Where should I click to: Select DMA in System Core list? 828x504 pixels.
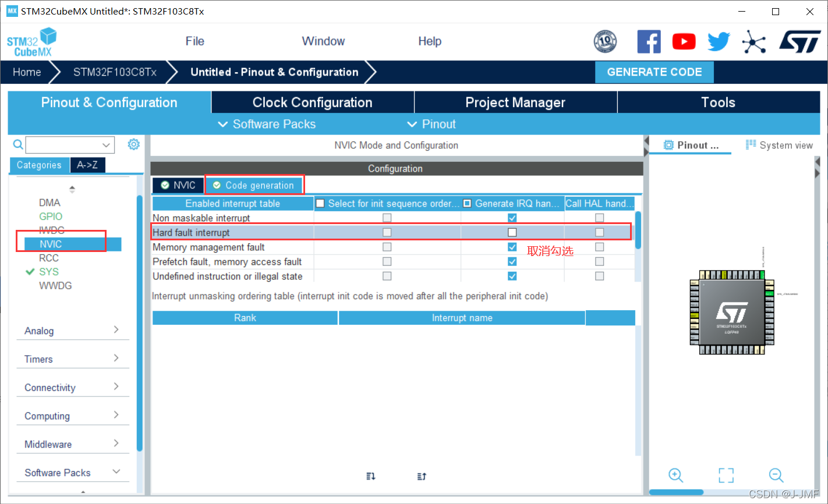coord(49,203)
